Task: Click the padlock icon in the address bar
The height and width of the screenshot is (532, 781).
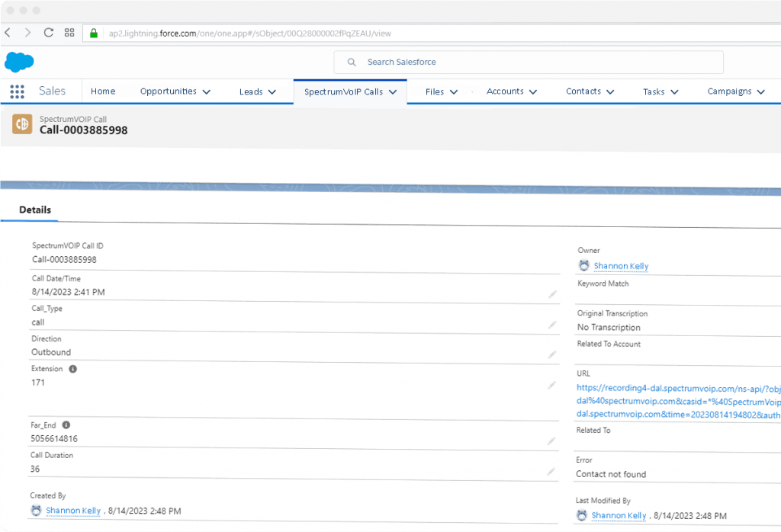Action: [92, 33]
